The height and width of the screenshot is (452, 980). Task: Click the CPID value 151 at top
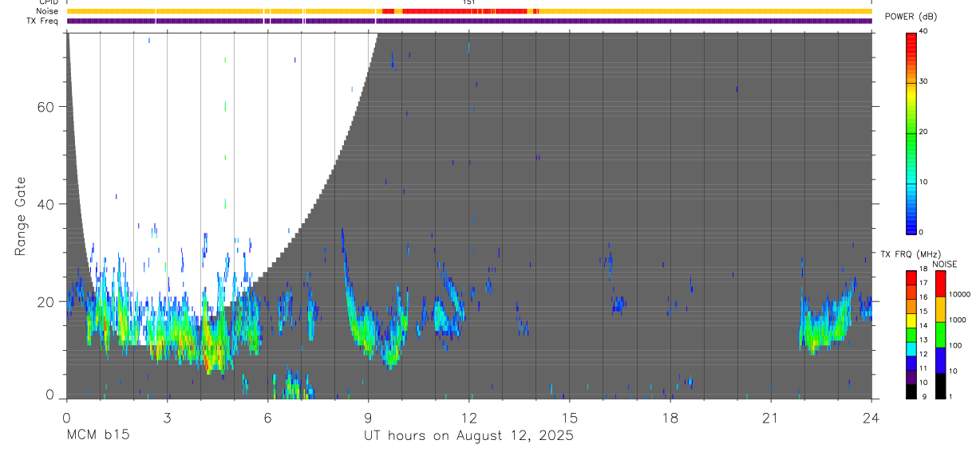coord(468,2)
